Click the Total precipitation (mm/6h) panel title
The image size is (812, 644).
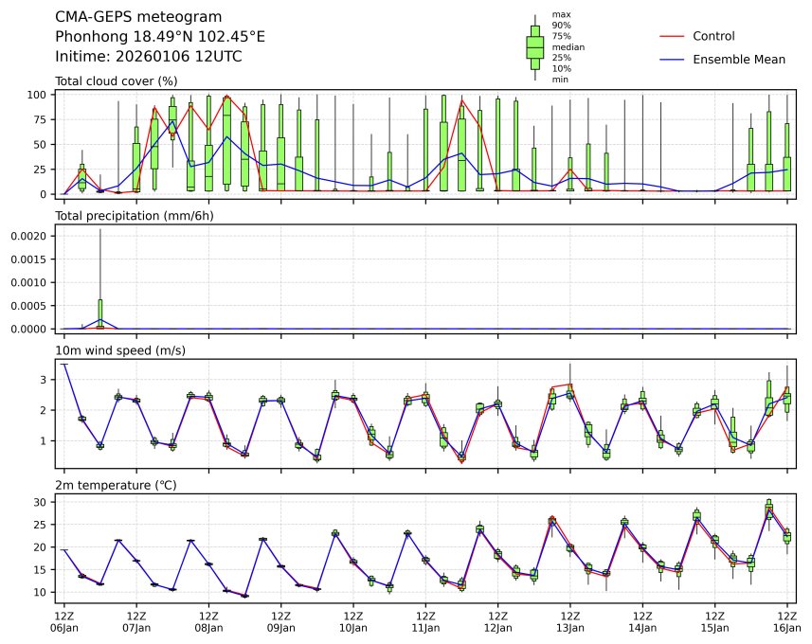click(133, 216)
